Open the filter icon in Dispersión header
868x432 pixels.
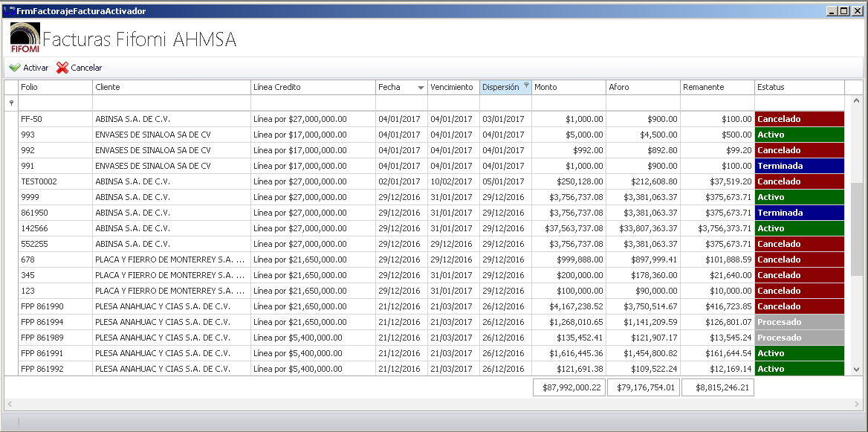coord(526,86)
